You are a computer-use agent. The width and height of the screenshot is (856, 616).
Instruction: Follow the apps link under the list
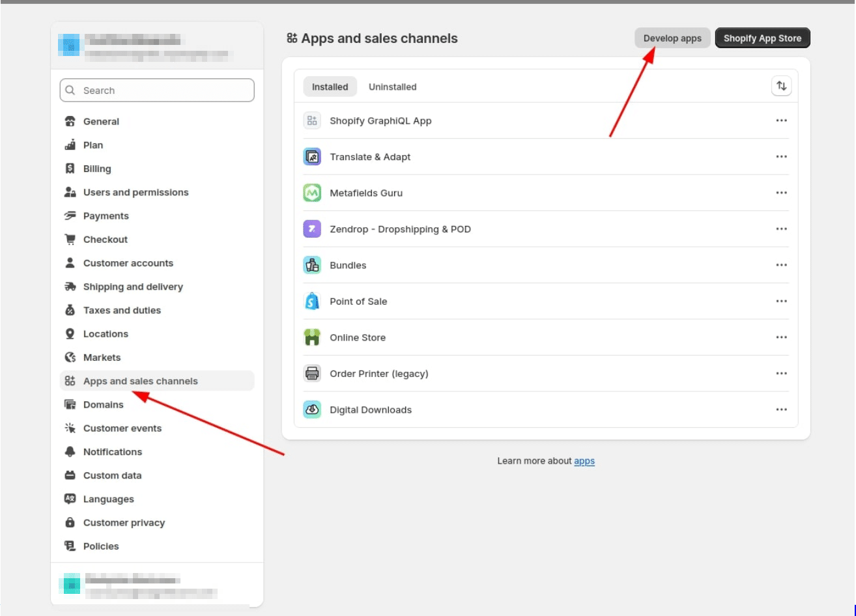[584, 461]
